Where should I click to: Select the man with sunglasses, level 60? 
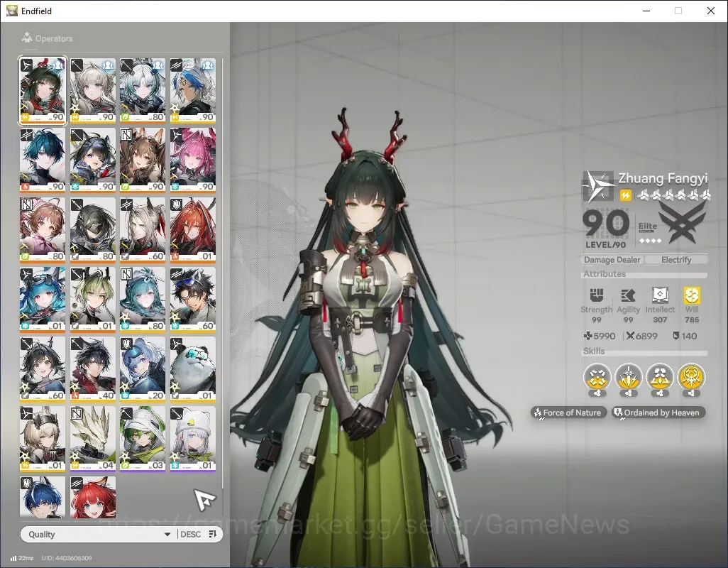point(193,300)
